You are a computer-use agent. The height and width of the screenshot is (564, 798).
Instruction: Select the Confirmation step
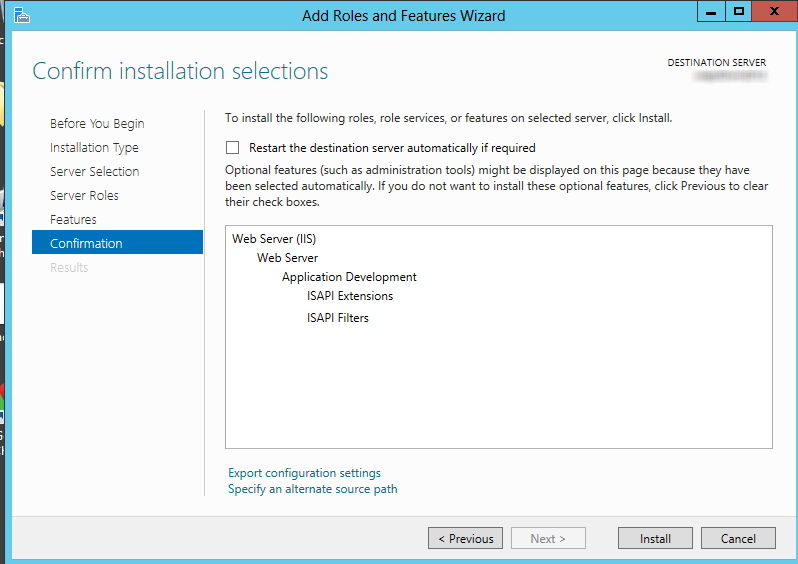coord(86,244)
